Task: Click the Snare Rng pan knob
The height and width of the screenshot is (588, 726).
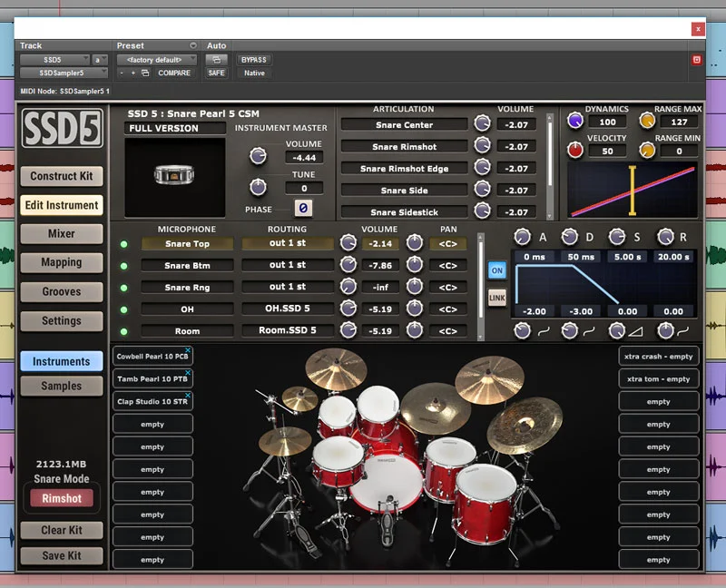Action: [415, 287]
